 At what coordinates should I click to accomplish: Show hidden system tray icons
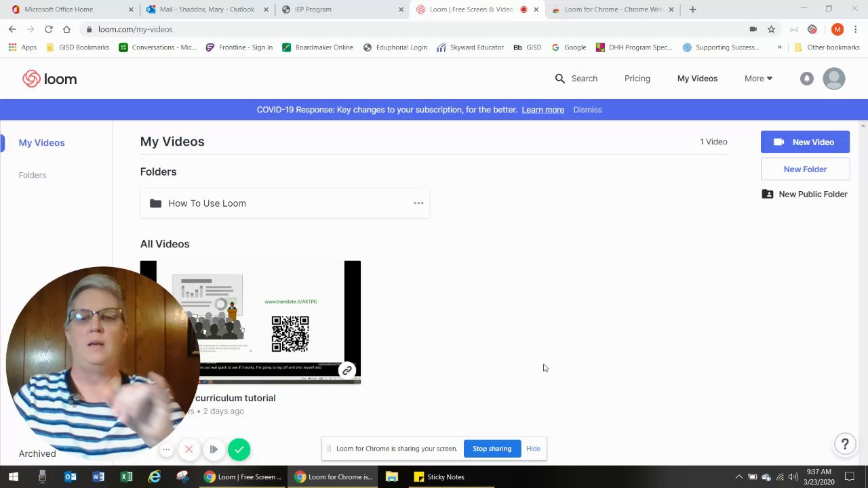[x=738, y=477]
